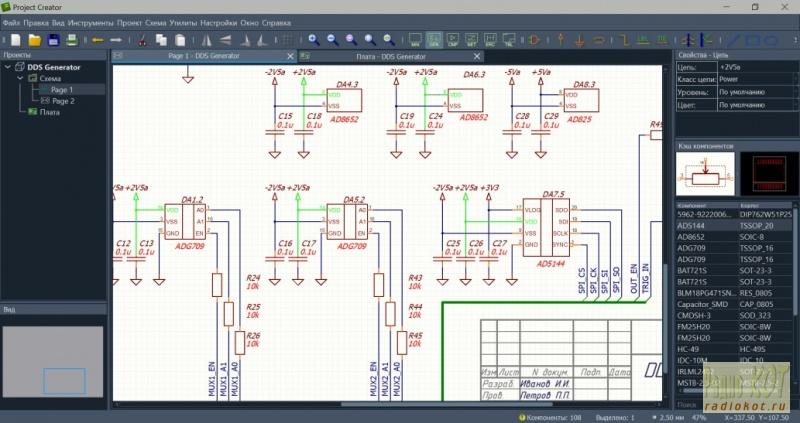This screenshot has width=800, height=423.
Task: Open the Уровень dropdown in properties
Action: [756, 91]
